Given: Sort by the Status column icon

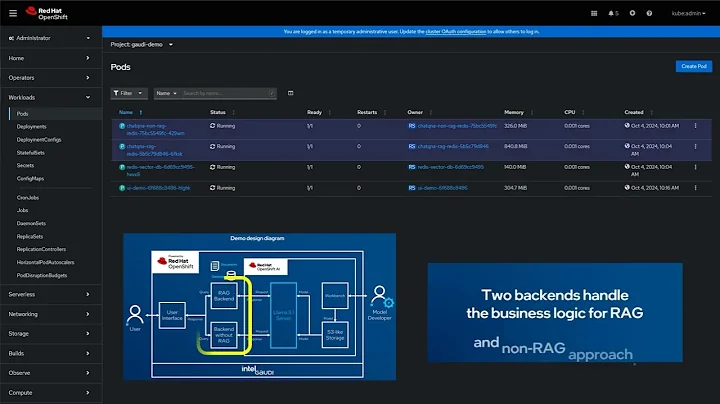Looking at the screenshot, I should tap(233, 112).
